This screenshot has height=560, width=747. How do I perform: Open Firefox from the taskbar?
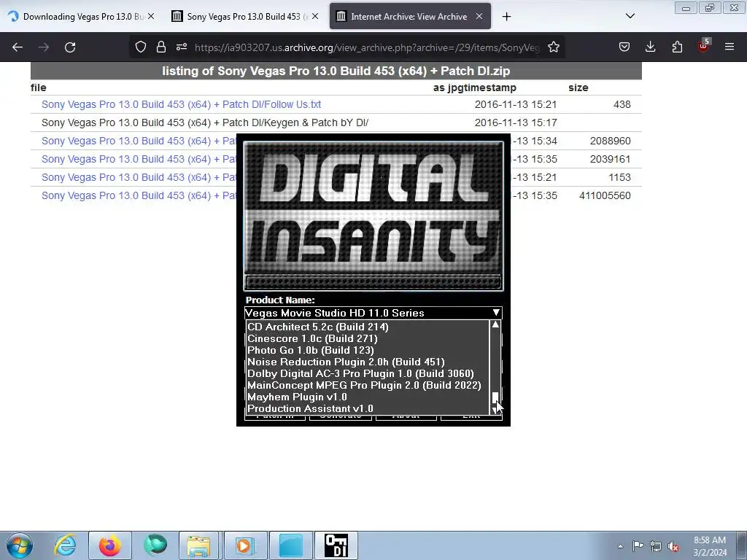109,545
